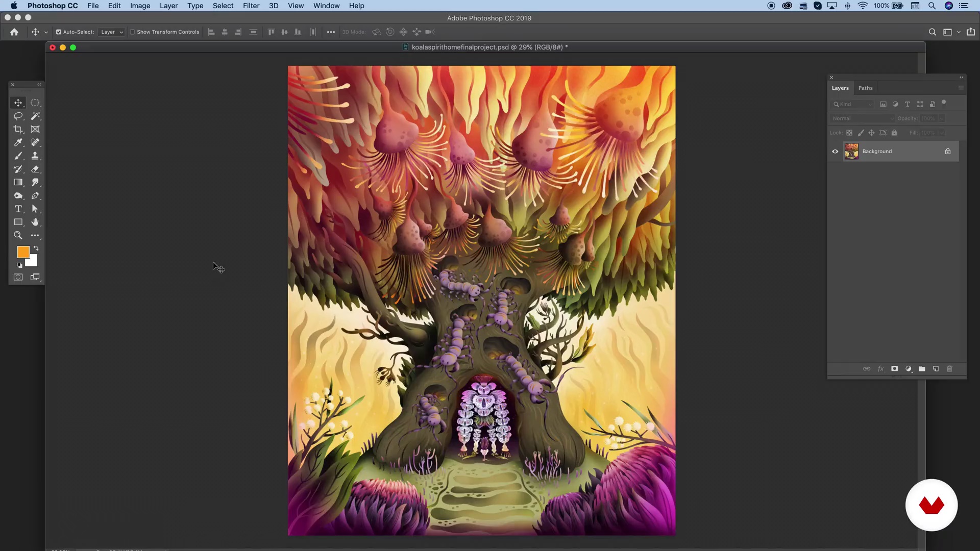Select the Lasso tool
Viewport: 980px width, 551px height.
(18, 116)
